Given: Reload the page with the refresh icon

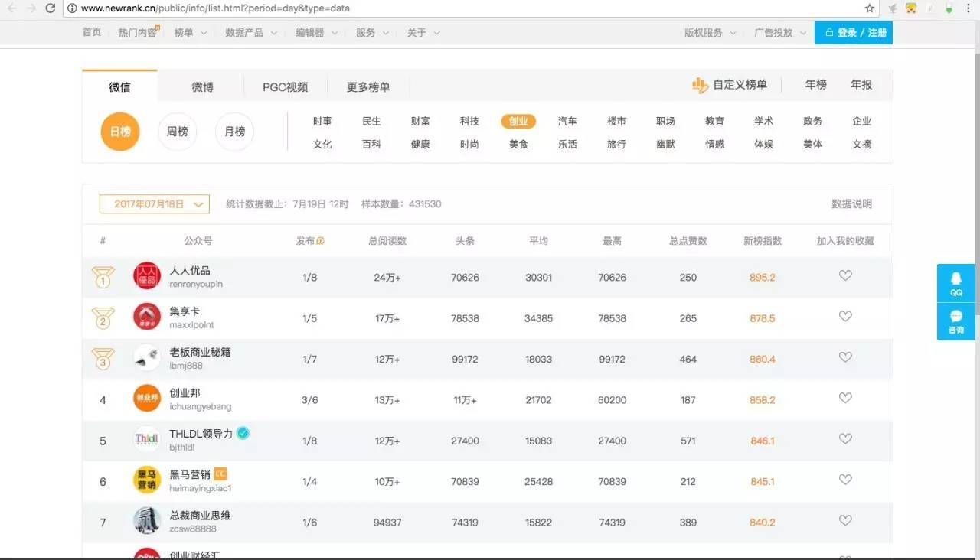Looking at the screenshot, I should click(51, 8).
